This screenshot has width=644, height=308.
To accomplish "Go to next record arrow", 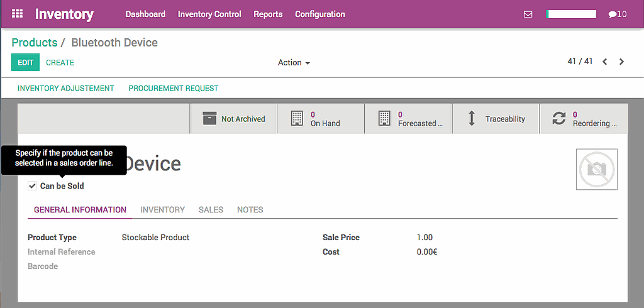I will pyautogui.click(x=622, y=62).
